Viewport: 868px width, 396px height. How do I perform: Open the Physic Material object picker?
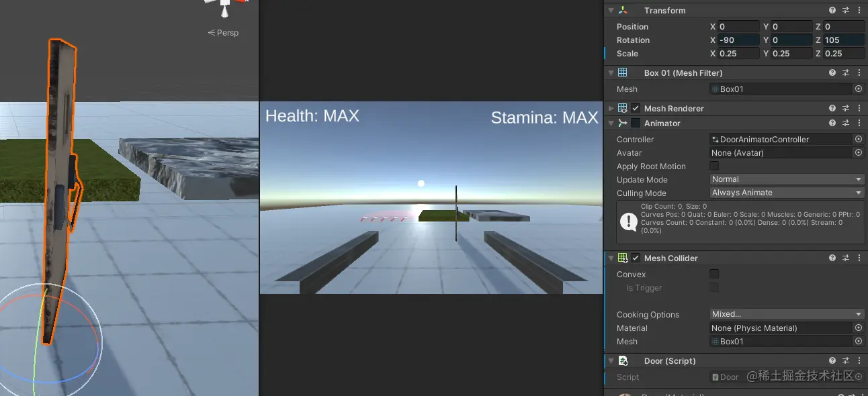pyautogui.click(x=859, y=328)
